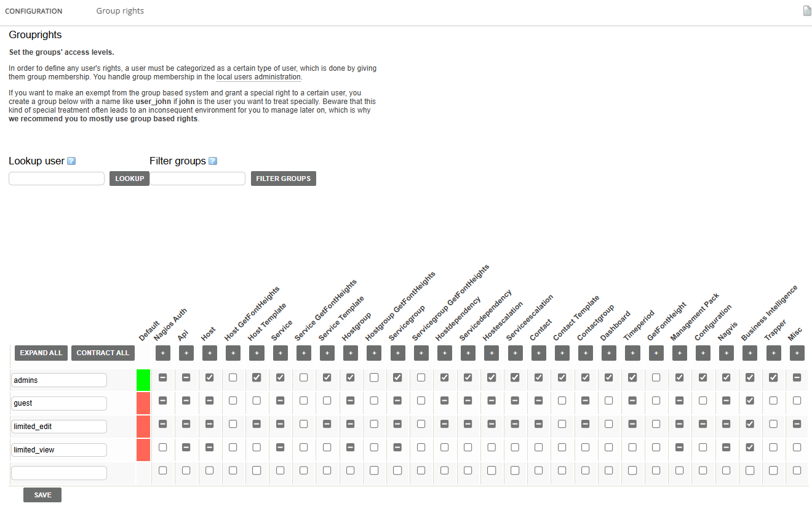Open the Configuration menu
Viewport: 812px width, 506px height.
click(x=34, y=11)
